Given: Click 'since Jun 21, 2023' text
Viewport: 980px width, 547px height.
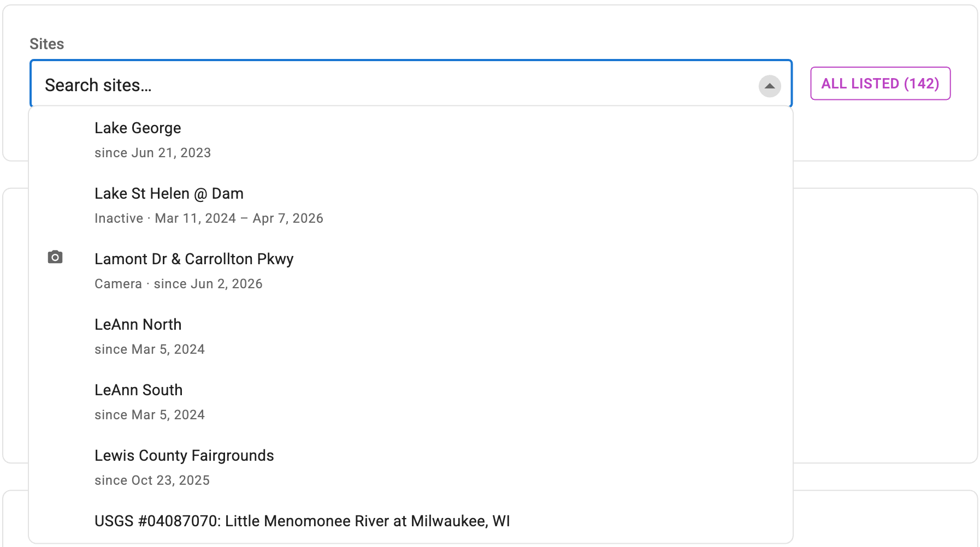Looking at the screenshot, I should [152, 153].
